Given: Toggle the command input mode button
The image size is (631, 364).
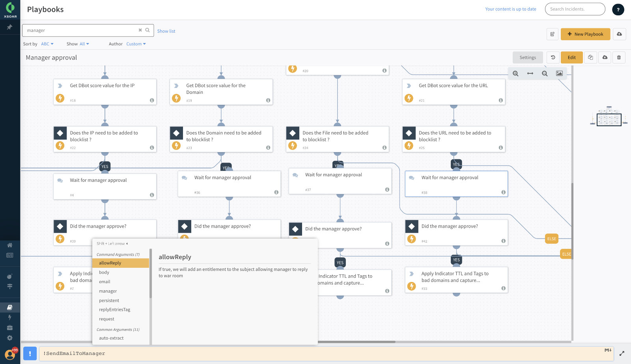Looking at the screenshot, I should click(x=30, y=353).
